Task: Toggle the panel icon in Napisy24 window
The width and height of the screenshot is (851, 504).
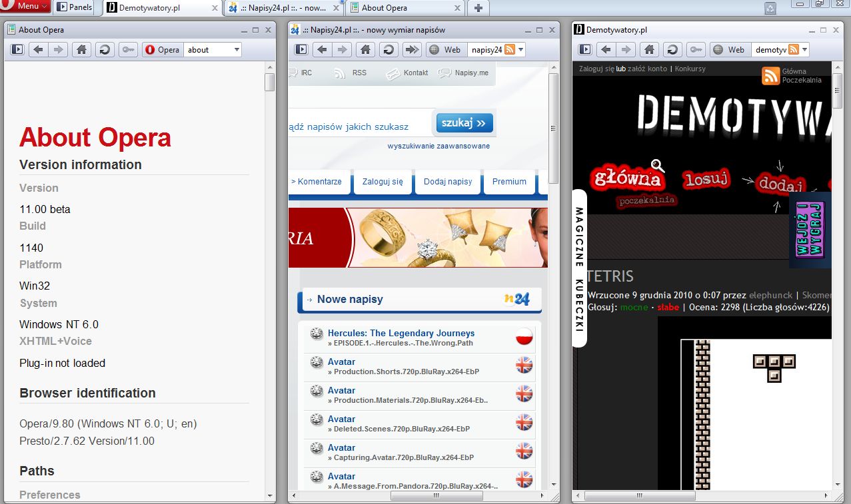Action: pos(301,49)
